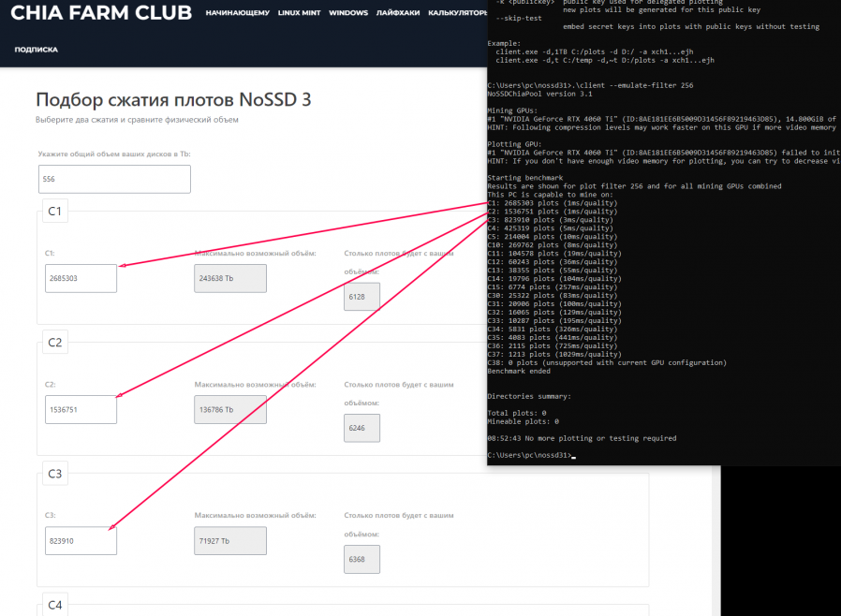Focus the total disk volume field containing 556
Viewport: 841px width, 616px height.
tap(114, 179)
